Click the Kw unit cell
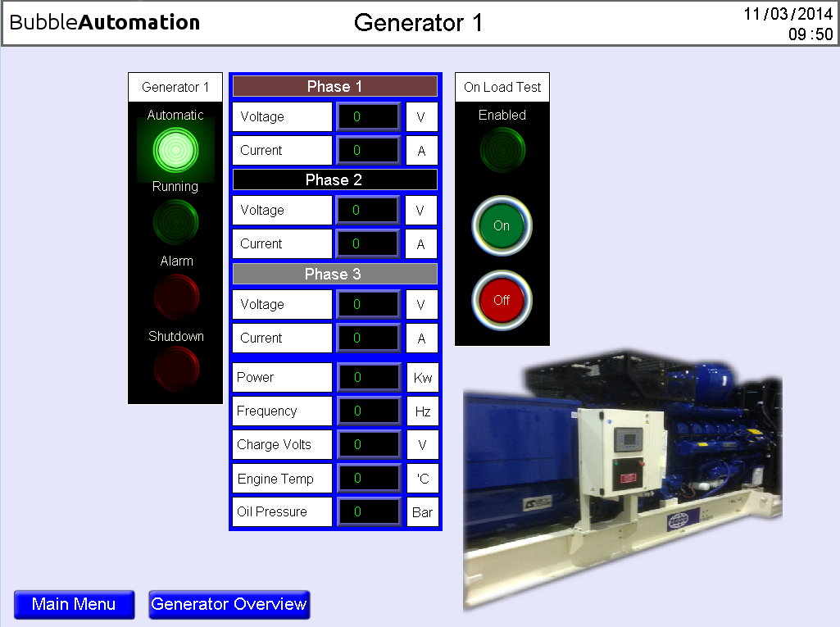The width and height of the screenshot is (840, 627). (423, 377)
